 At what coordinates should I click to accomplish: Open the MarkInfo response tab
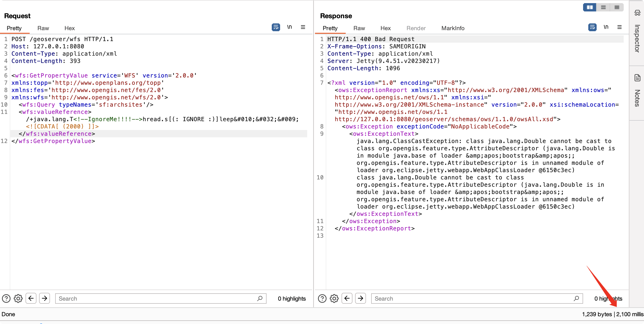453,28
